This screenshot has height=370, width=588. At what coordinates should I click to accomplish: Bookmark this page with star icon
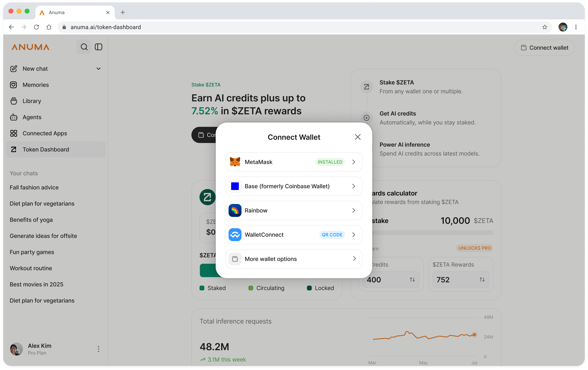545,27
